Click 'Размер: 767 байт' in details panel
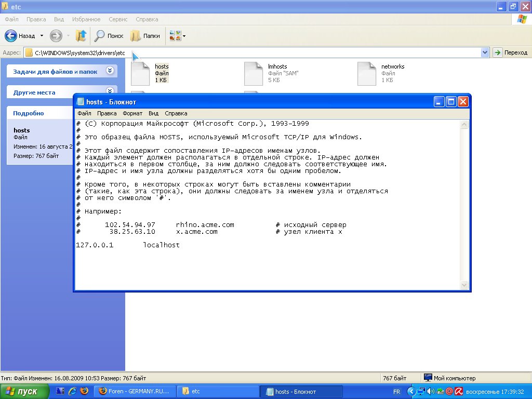 click(x=36, y=156)
